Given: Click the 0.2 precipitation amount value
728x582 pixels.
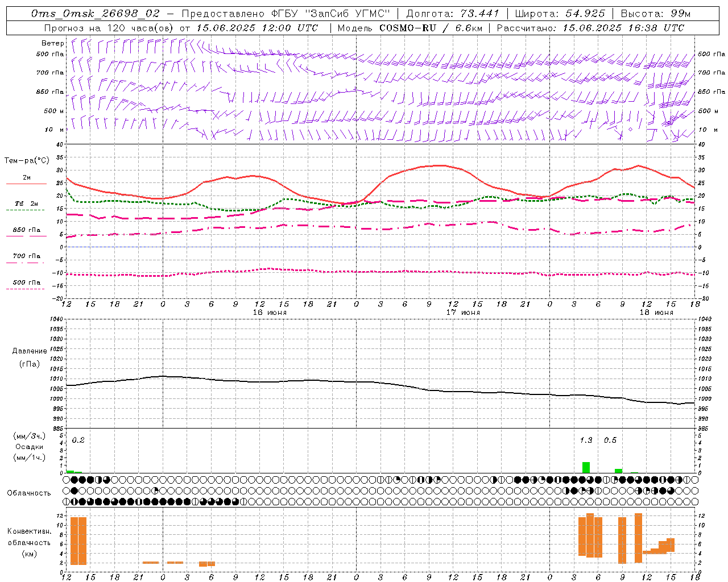Looking at the screenshot, I should [x=78, y=440].
